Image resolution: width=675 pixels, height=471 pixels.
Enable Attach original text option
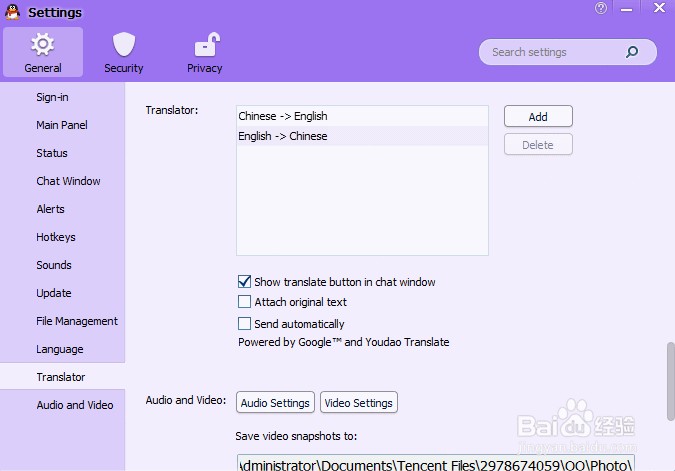click(244, 302)
